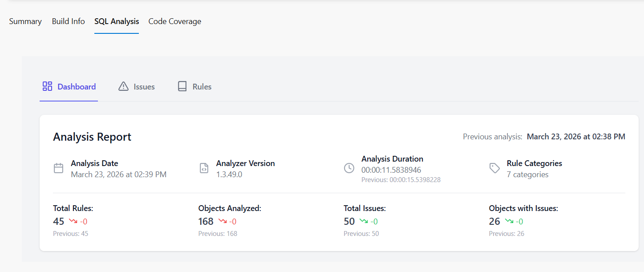Click the Dashboard grid icon
This screenshot has width=644, height=272.
[47, 86]
